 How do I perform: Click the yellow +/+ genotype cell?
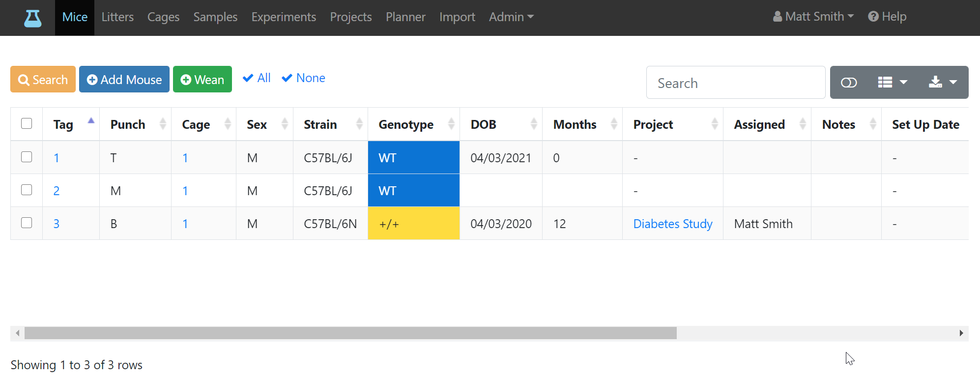click(x=414, y=223)
